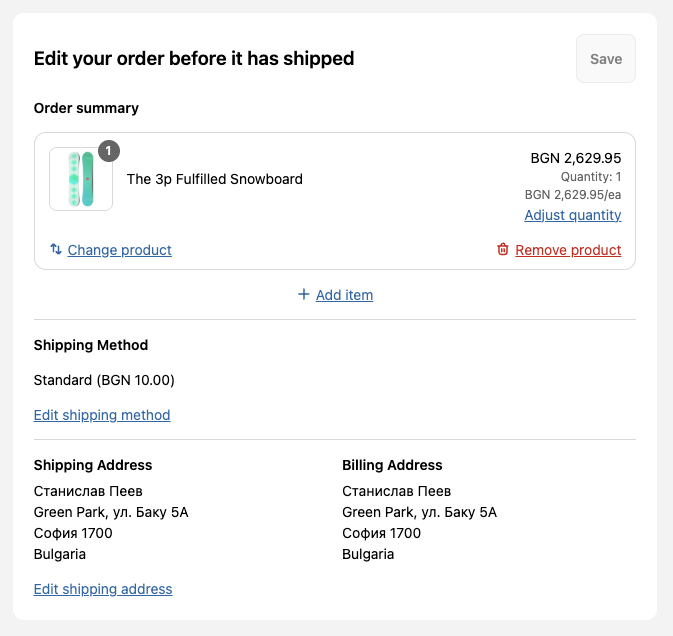The width and height of the screenshot is (673, 636).
Task: Open the Edit shipping method link
Action: click(102, 415)
